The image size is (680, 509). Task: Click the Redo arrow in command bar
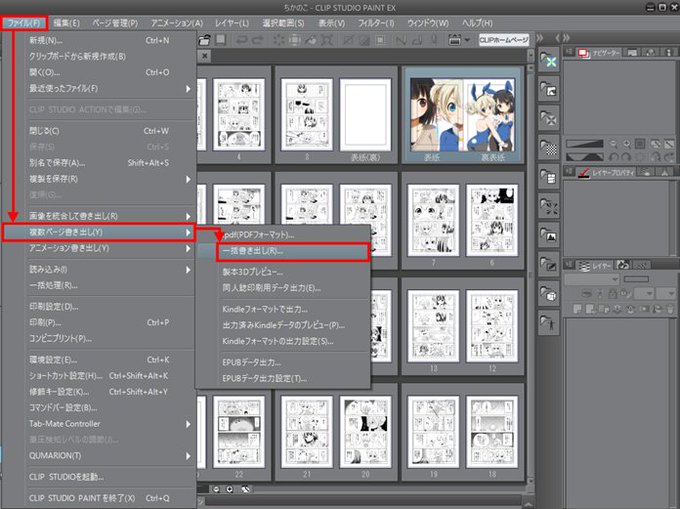point(258,40)
